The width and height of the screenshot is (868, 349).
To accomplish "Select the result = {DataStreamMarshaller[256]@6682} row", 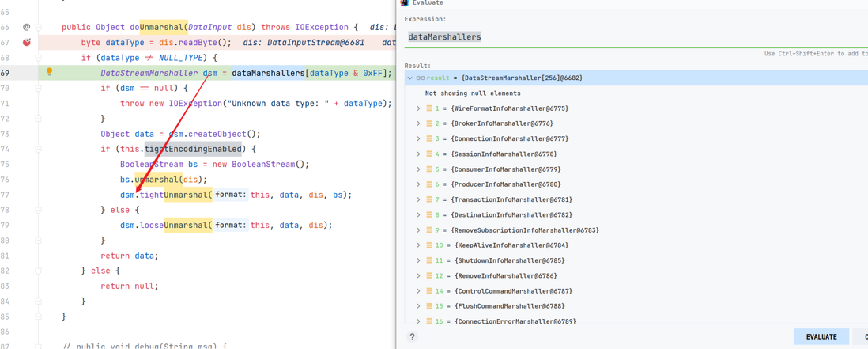I will coord(636,78).
